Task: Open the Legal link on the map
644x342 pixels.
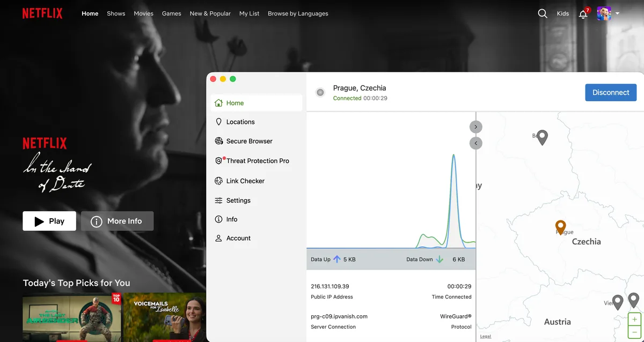Action: coord(485,337)
